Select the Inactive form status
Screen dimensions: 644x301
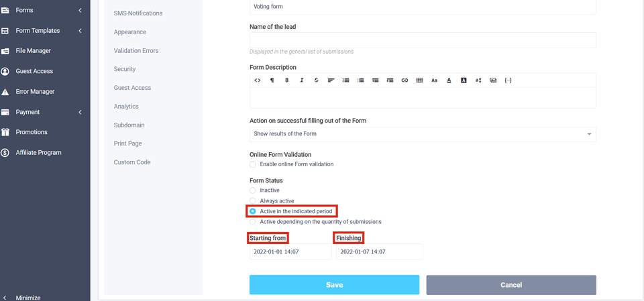click(x=253, y=190)
